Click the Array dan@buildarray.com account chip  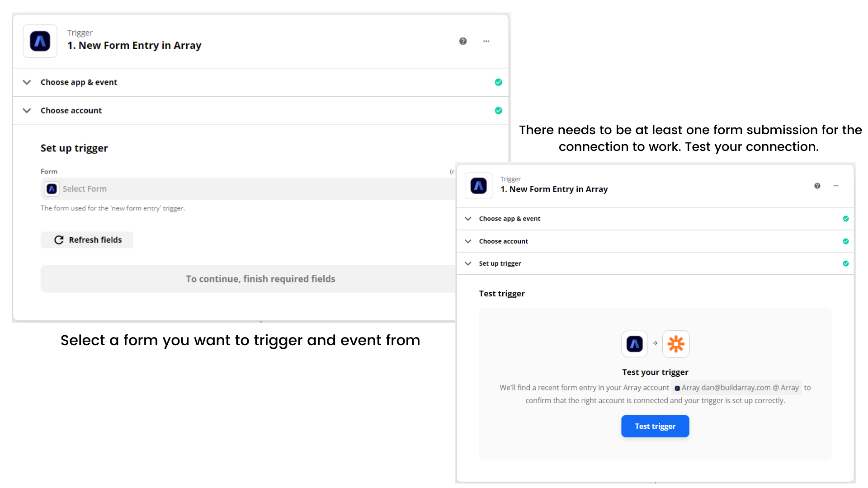(736, 388)
